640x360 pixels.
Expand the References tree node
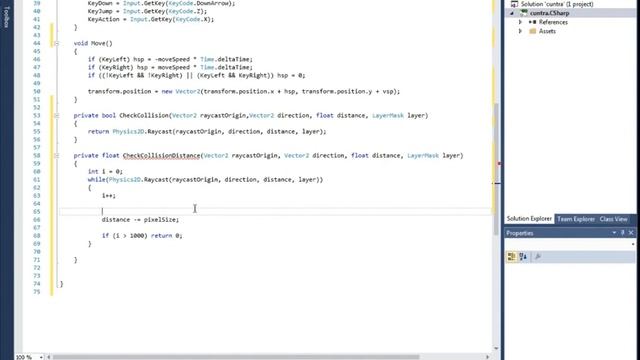pyautogui.click(x=520, y=22)
